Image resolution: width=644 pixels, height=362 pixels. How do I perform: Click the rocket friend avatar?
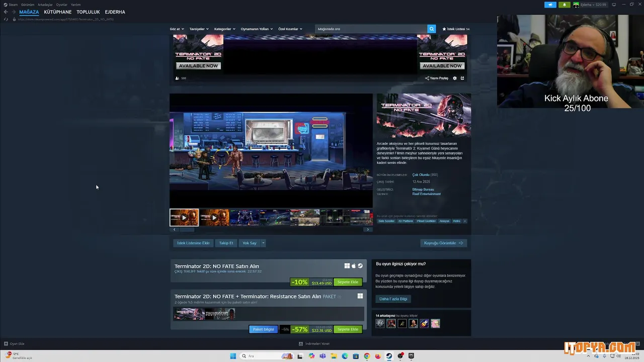pyautogui.click(x=424, y=323)
